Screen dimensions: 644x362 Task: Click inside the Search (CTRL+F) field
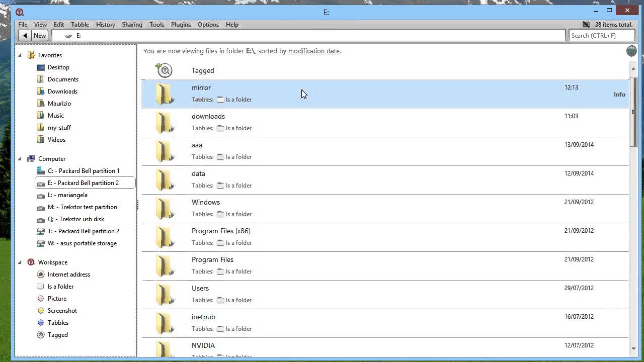coord(602,35)
